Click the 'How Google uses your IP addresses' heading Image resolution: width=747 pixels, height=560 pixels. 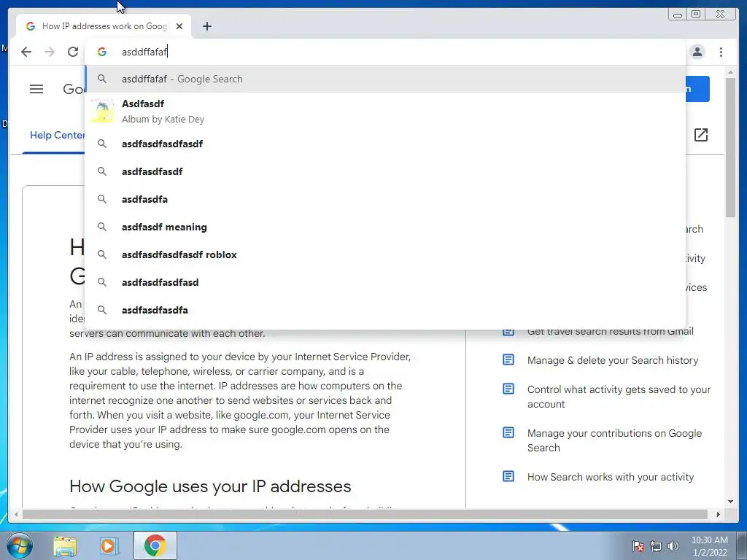click(x=210, y=486)
